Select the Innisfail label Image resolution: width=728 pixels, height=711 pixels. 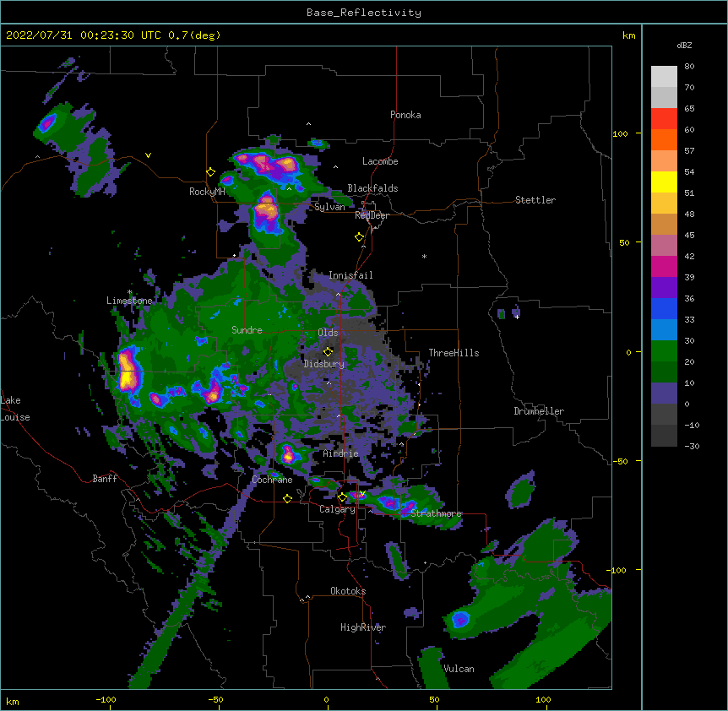[350, 275]
